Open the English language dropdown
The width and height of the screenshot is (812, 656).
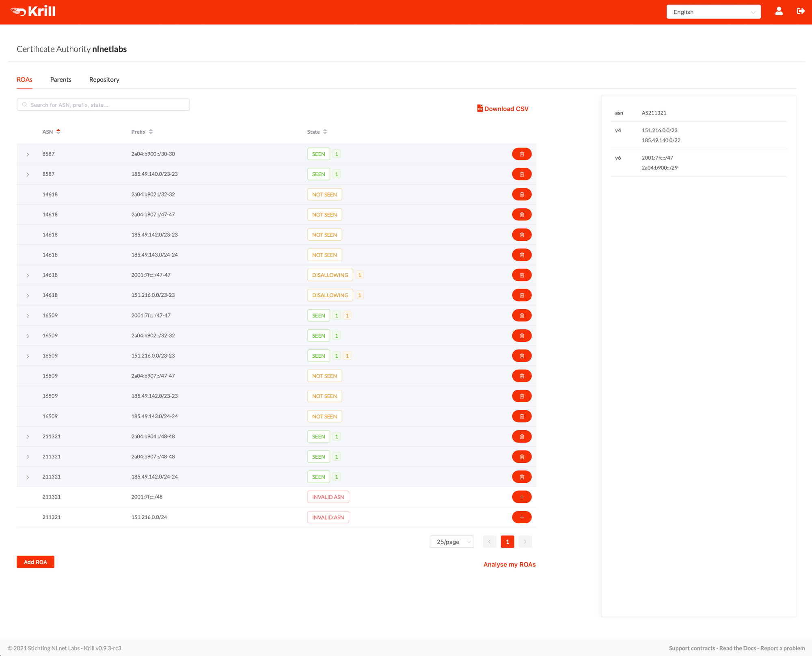[713, 12]
